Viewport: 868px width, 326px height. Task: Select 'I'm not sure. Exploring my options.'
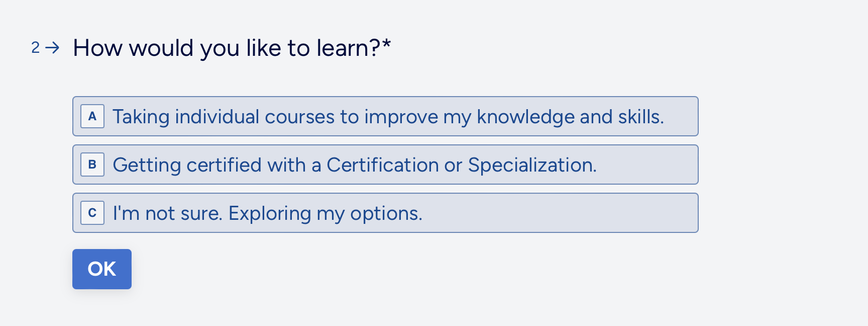point(385,213)
